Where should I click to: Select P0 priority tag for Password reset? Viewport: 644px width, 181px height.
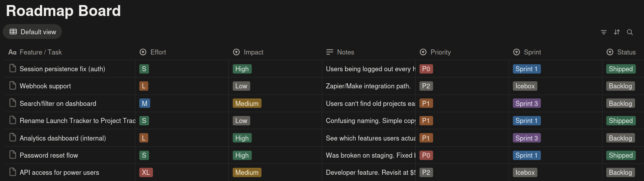click(x=426, y=155)
